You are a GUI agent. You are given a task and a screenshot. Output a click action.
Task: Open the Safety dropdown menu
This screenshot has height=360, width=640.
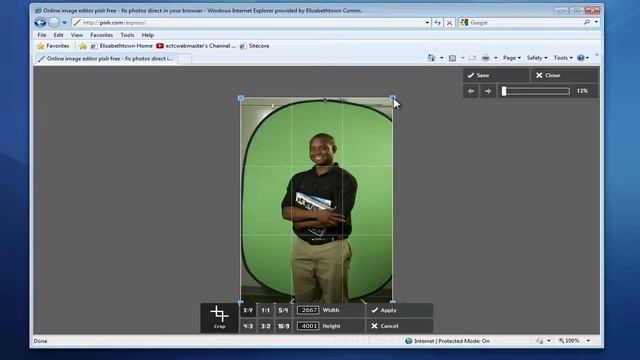[537, 58]
